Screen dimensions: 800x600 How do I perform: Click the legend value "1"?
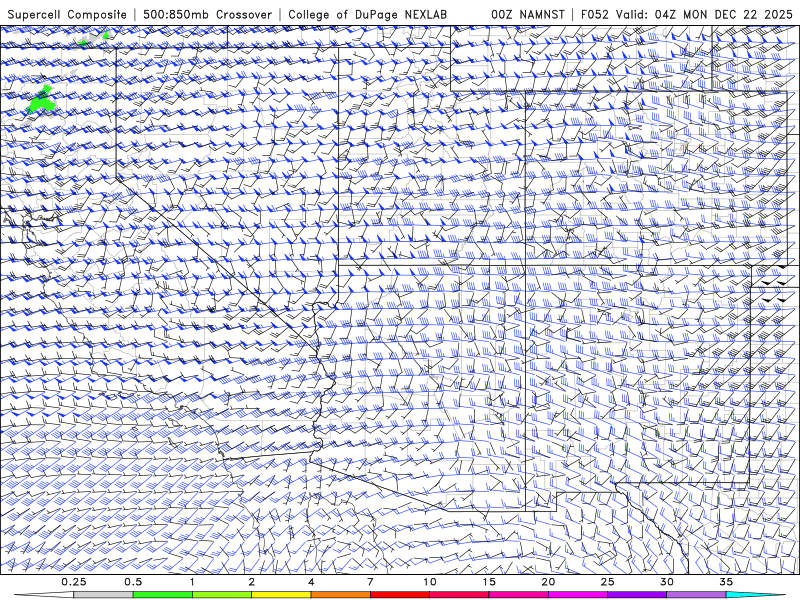pyautogui.click(x=192, y=582)
